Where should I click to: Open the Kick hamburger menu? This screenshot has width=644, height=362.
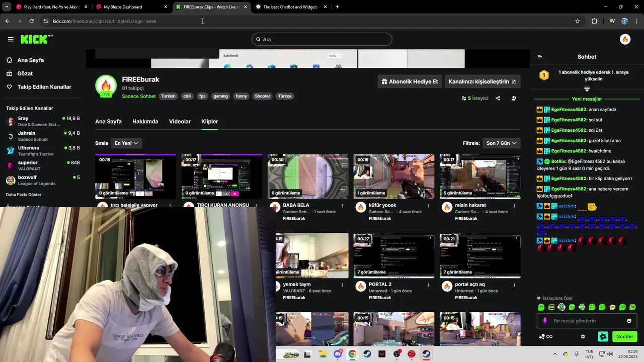click(11, 39)
